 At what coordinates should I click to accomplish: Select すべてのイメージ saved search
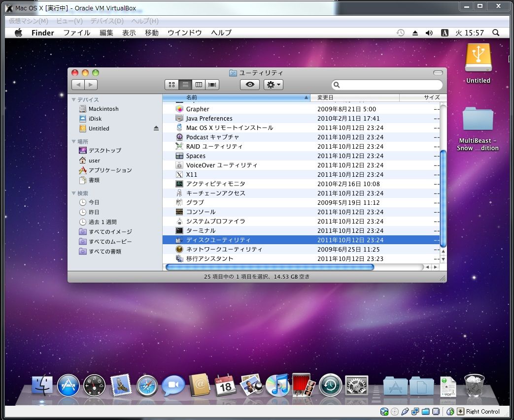point(105,232)
